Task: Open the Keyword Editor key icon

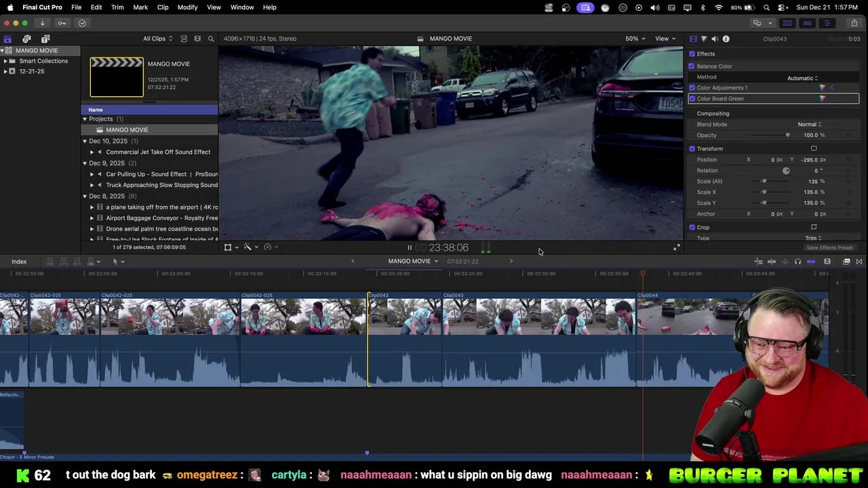Action: point(62,23)
